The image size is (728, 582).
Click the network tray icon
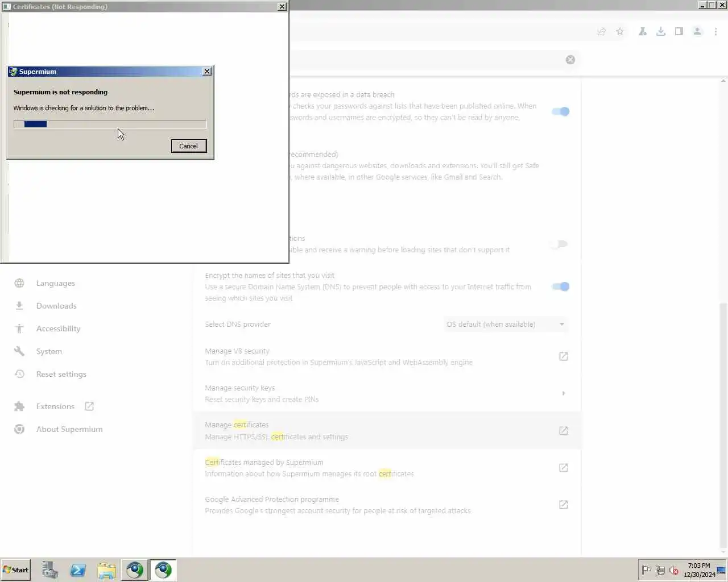click(x=660, y=570)
